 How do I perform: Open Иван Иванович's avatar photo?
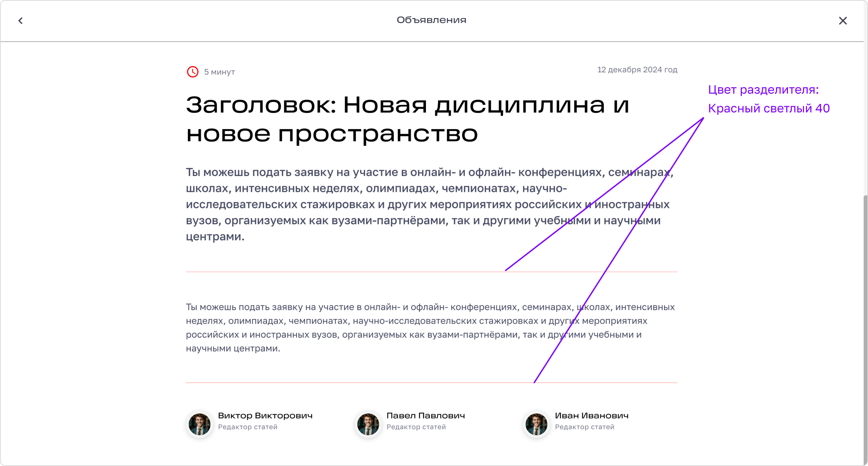click(x=536, y=424)
